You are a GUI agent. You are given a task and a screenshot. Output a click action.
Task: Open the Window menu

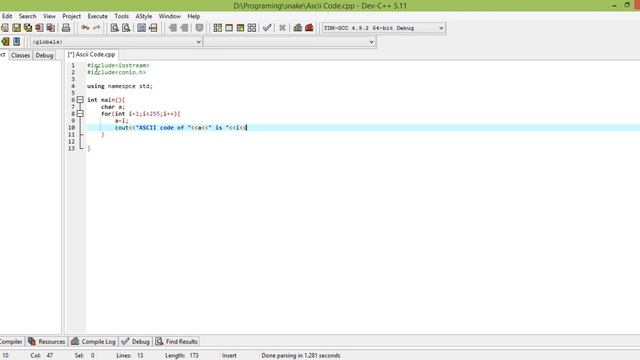(169, 16)
